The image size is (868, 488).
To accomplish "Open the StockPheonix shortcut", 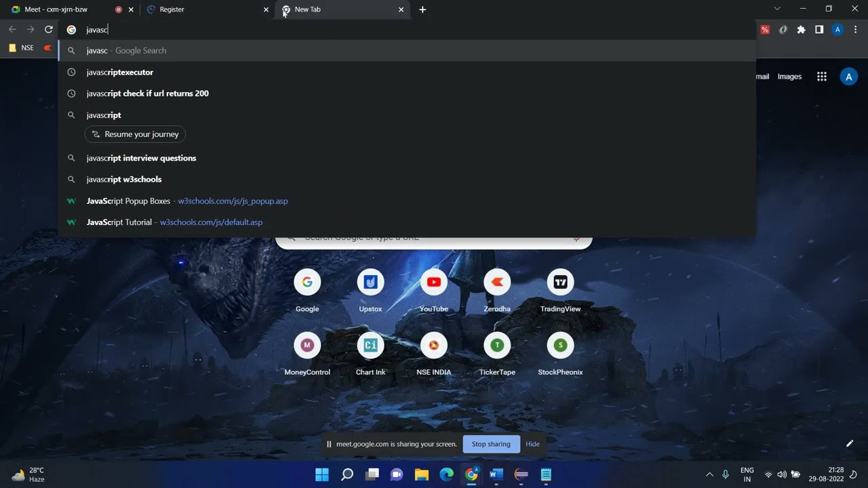I will 560,354.
